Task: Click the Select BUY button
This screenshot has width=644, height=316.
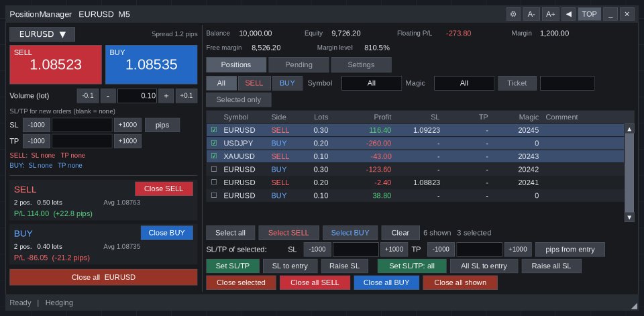Action: pyautogui.click(x=350, y=233)
